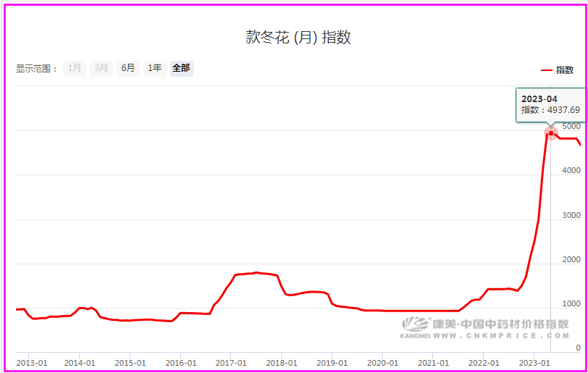Click the 4000 y-axis label
The height and width of the screenshot is (373, 588).
(571, 170)
